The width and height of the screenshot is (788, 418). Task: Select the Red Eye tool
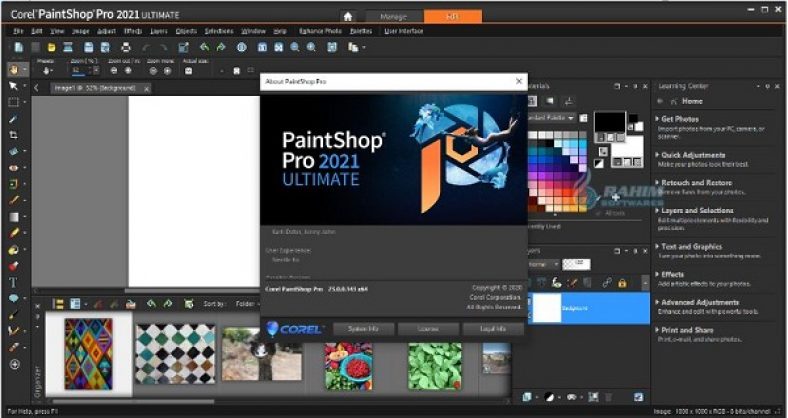14,167
